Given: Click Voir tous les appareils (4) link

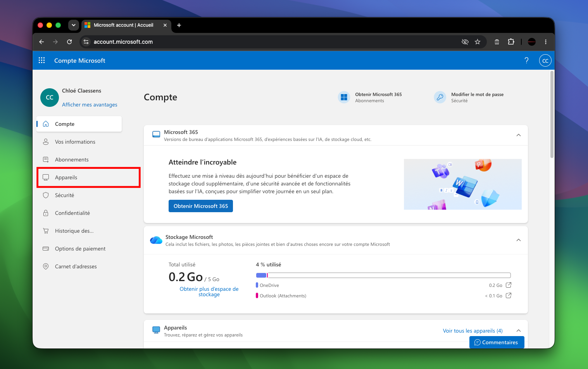Looking at the screenshot, I should [472, 331].
